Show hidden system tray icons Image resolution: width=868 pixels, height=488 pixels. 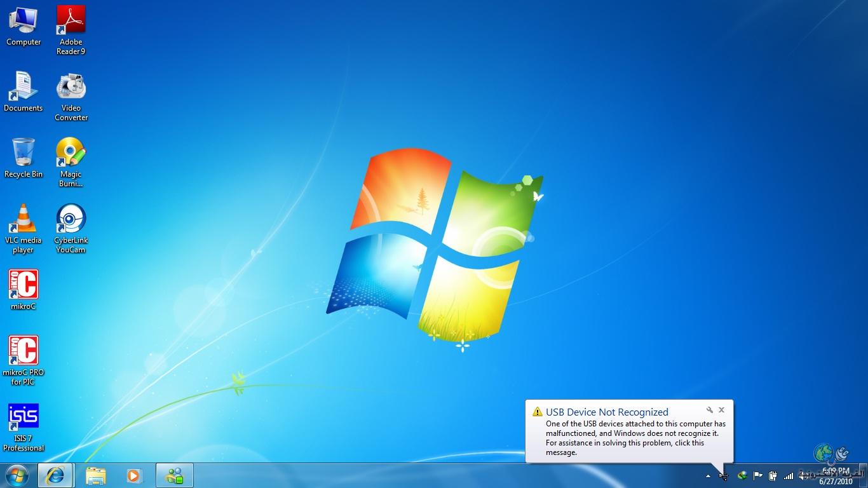(708, 476)
